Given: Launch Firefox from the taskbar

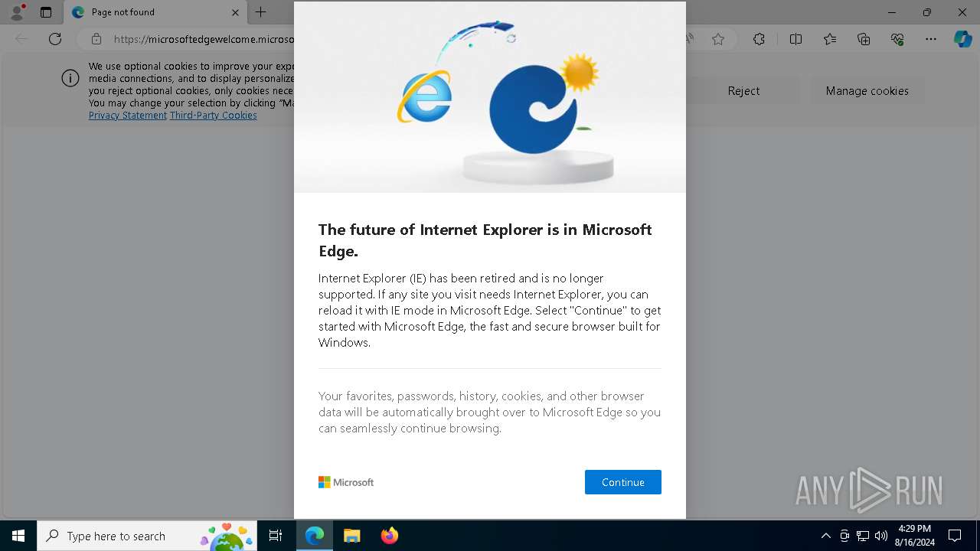Looking at the screenshot, I should coord(390,536).
